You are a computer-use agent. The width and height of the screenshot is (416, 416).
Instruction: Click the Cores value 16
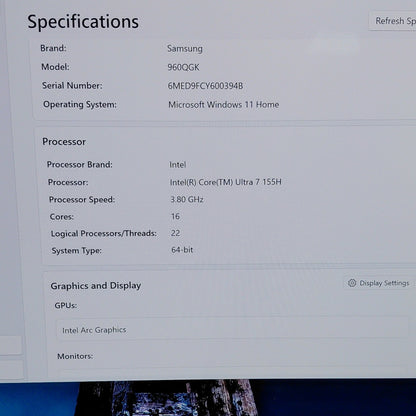(175, 216)
